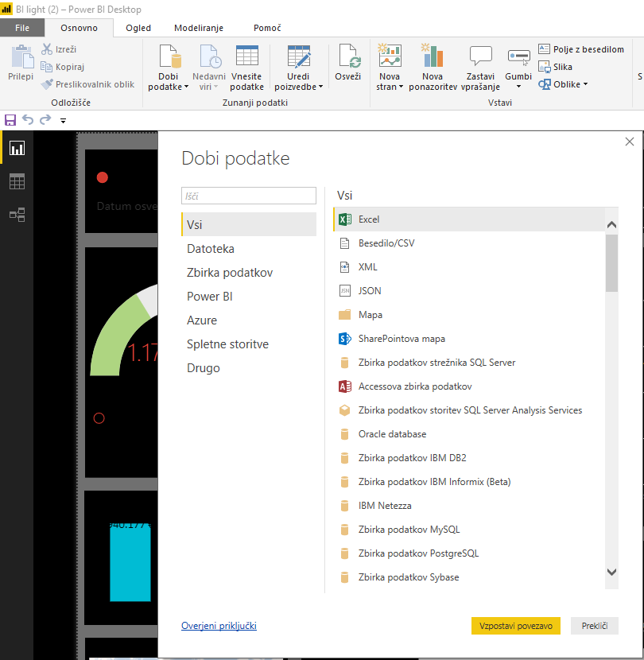
Task: Select Zbirka podatkov strežnika SQL Server
Action: 469,363
